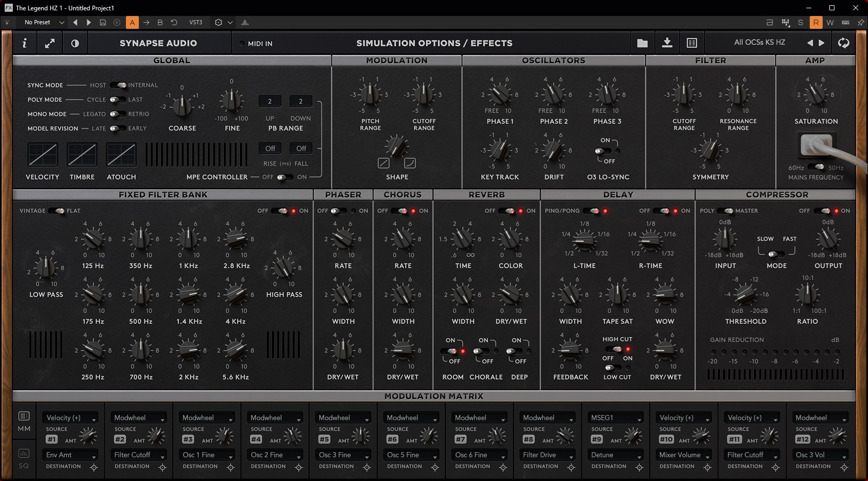Click the pitch bend UP range value
Screen dimensions: 868x481
click(x=269, y=102)
